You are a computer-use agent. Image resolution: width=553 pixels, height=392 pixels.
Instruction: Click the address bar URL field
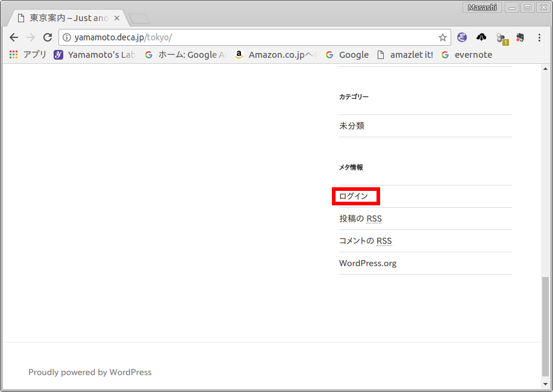253,37
